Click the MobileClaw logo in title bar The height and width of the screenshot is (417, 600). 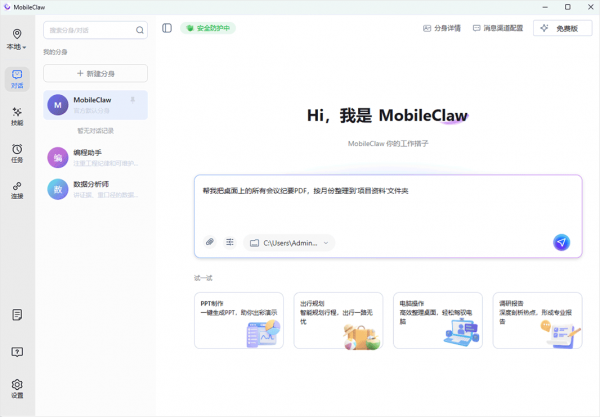(7, 7)
